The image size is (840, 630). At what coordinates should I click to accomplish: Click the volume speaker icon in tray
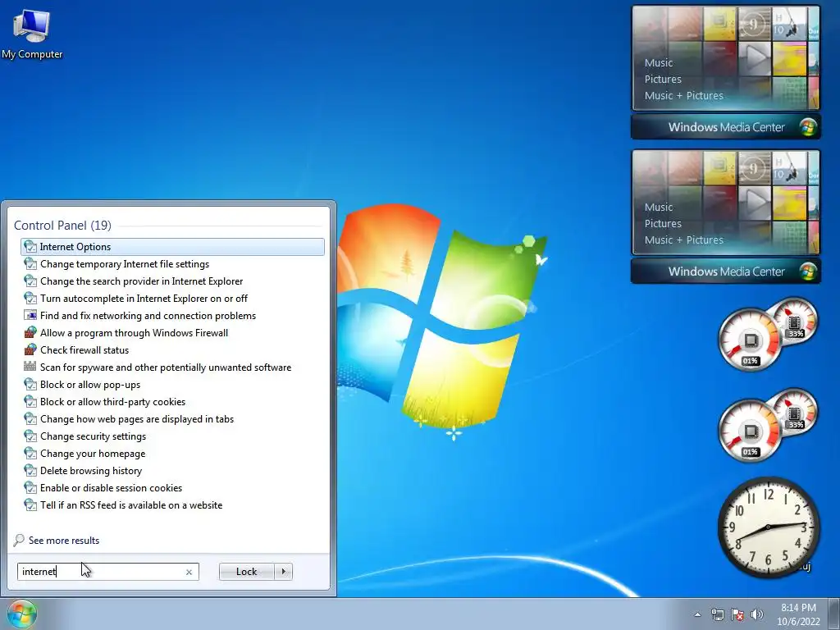coord(756,614)
